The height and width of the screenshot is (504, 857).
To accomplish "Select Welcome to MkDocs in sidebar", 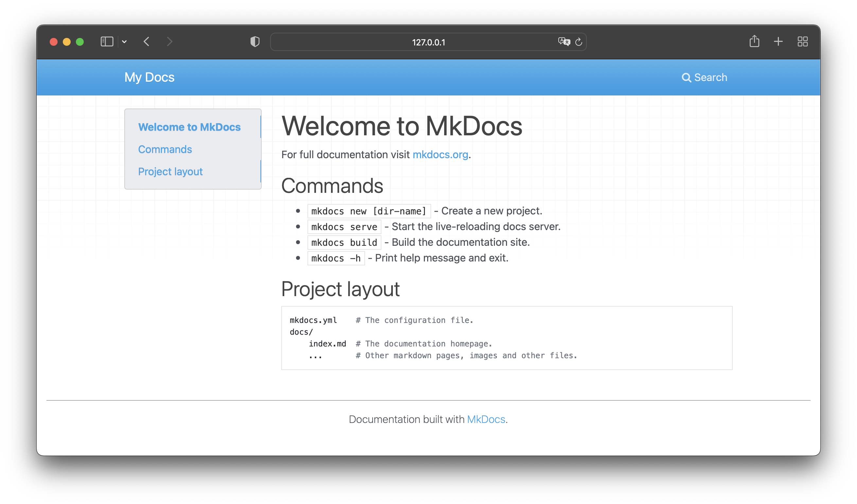I will point(189,127).
